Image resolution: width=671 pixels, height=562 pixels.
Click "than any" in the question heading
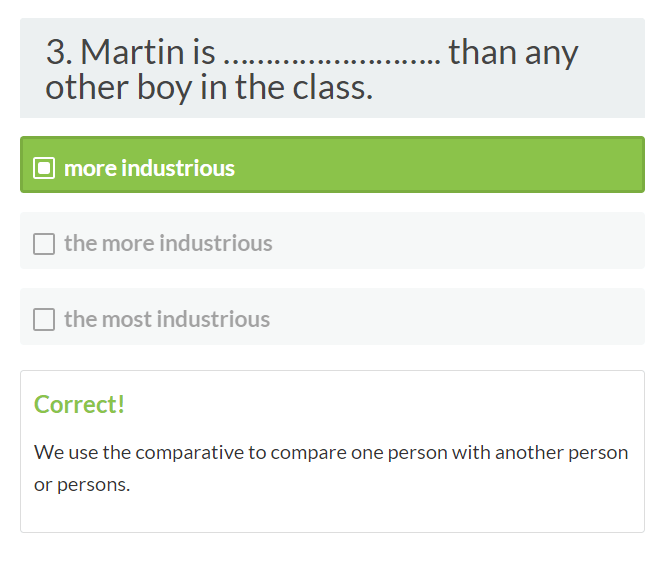[x=513, y=52]
